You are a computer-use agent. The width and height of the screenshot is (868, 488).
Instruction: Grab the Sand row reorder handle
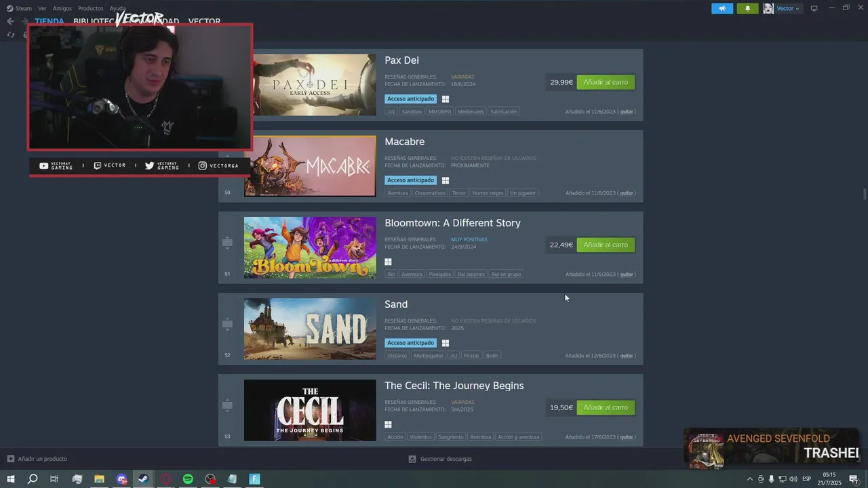click(x=227, y=324)
